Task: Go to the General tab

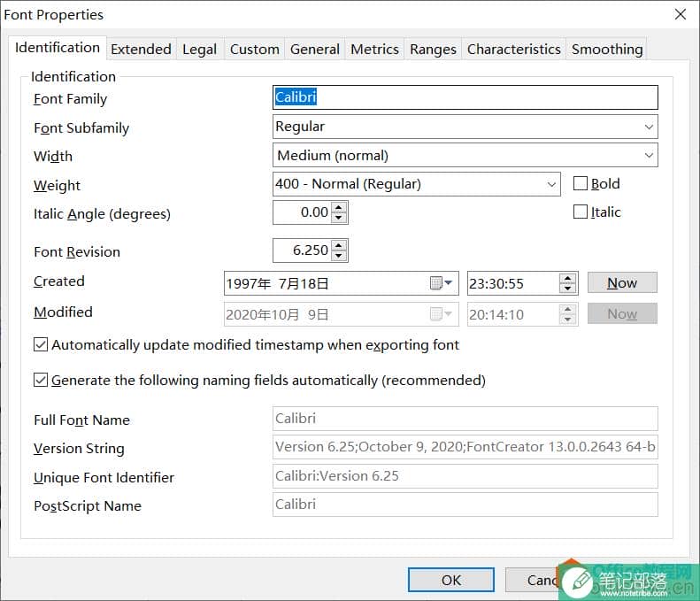Action: click(x=315, y=49)
